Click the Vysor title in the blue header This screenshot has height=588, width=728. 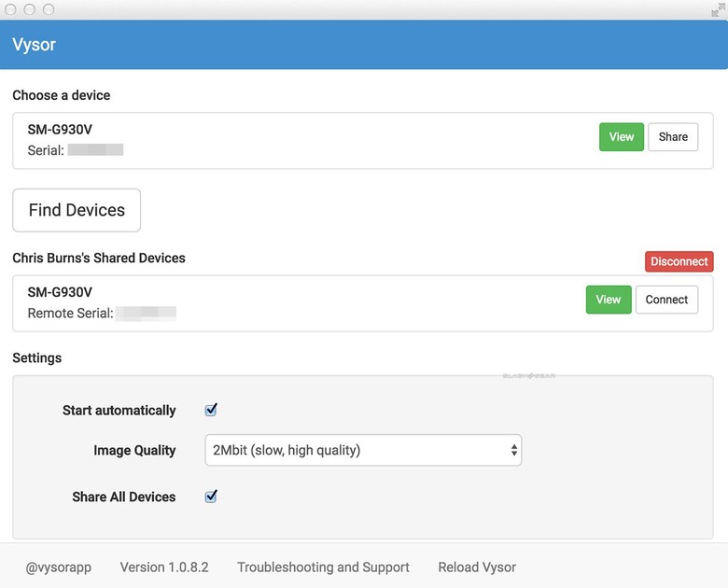tap(34, 45)
